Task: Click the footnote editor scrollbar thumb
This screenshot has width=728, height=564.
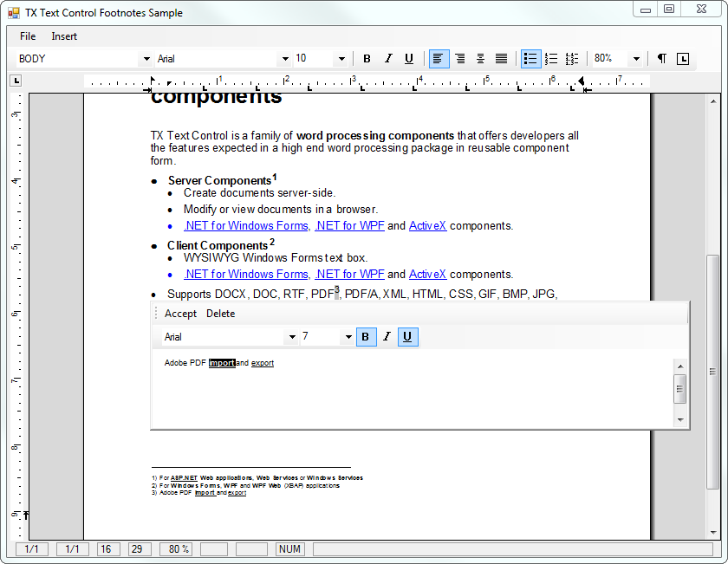Action: [x=680, y=389]
